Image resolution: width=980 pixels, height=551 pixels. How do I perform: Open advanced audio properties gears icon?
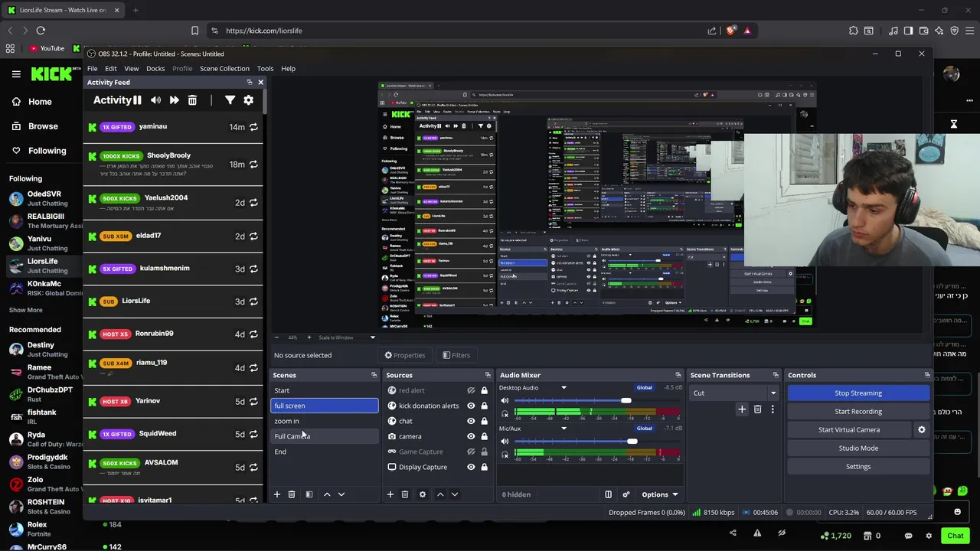[626, 494]
